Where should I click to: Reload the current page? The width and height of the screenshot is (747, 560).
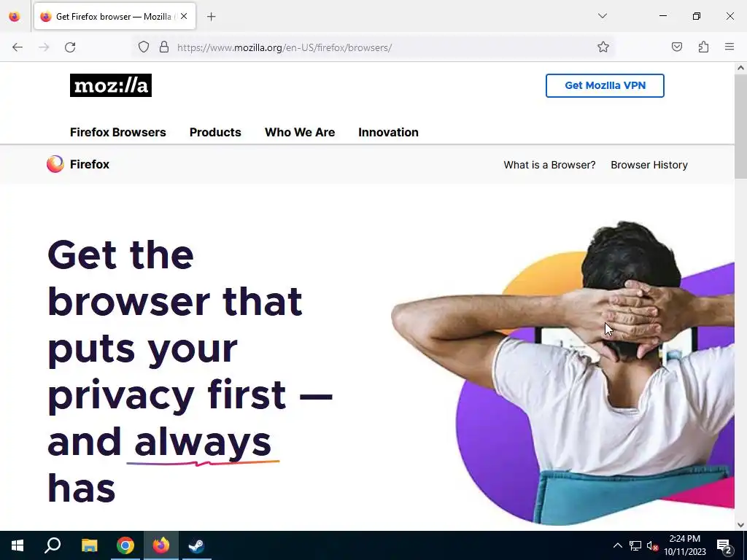(x=70, y=47)
